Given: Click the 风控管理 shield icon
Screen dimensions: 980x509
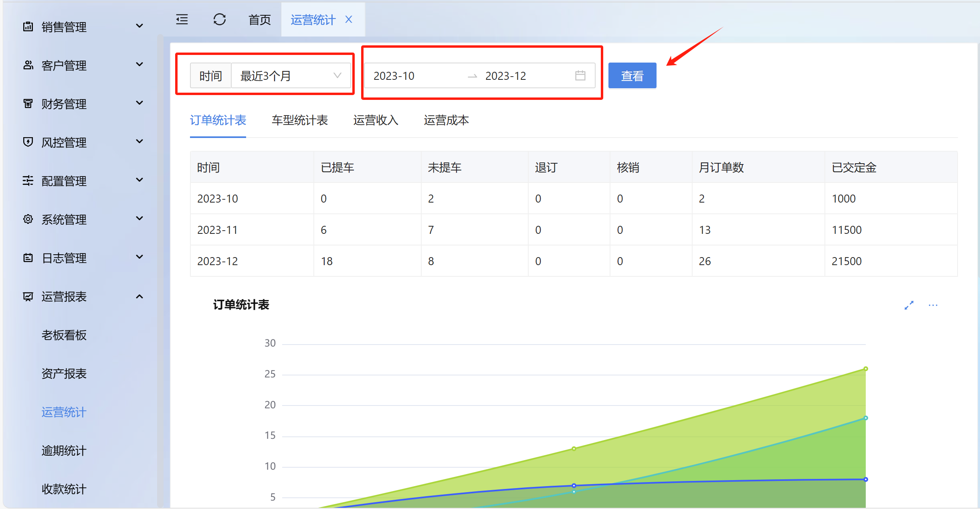Looking at the screenshot, I should [28, 142].
